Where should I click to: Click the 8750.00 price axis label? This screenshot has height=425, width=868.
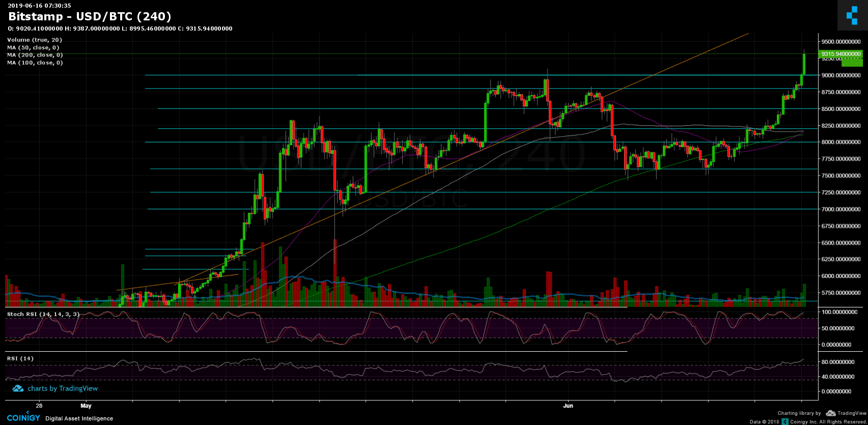(x=840, y=92)
